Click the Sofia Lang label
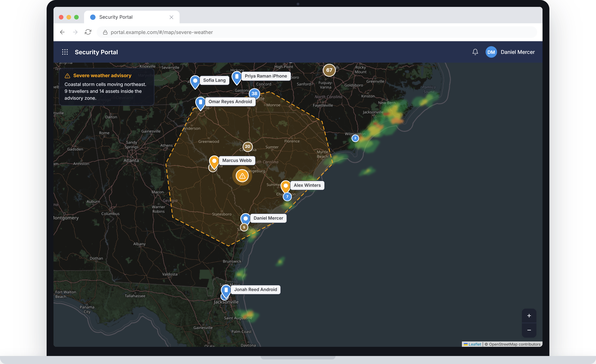This screenshot has height=364, width=596. click(x=214, y=80)
